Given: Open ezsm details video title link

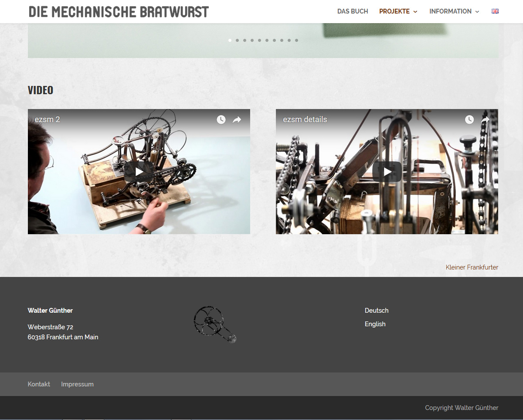Looking at the screenshot, I should click(305, 120).
